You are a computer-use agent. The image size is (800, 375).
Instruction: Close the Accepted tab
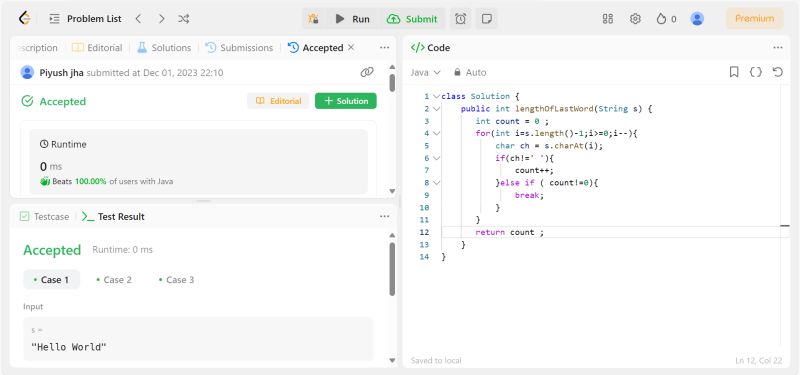351,47
